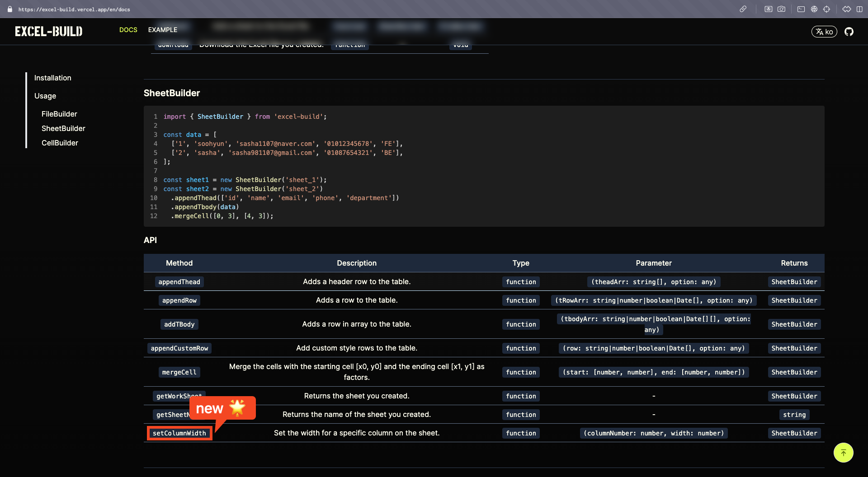Click the 'const sheet1' code line

245,180
